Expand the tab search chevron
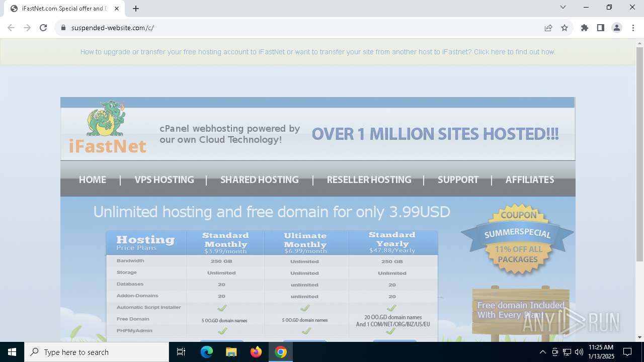 (563, 7)
